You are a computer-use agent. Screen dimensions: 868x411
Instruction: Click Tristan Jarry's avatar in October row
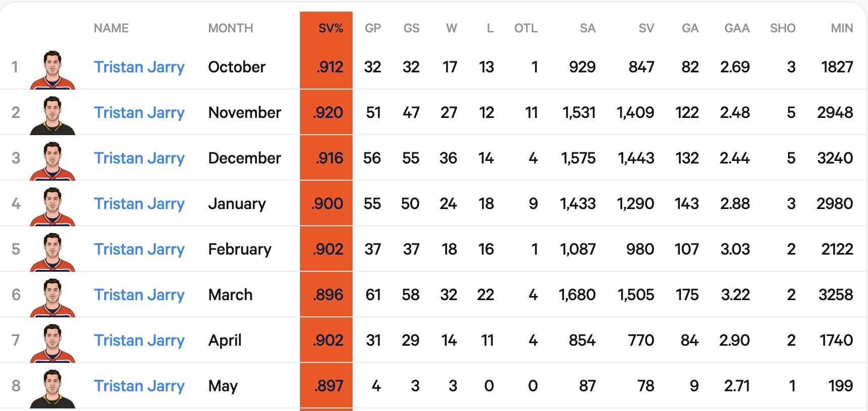pos(53,70)
